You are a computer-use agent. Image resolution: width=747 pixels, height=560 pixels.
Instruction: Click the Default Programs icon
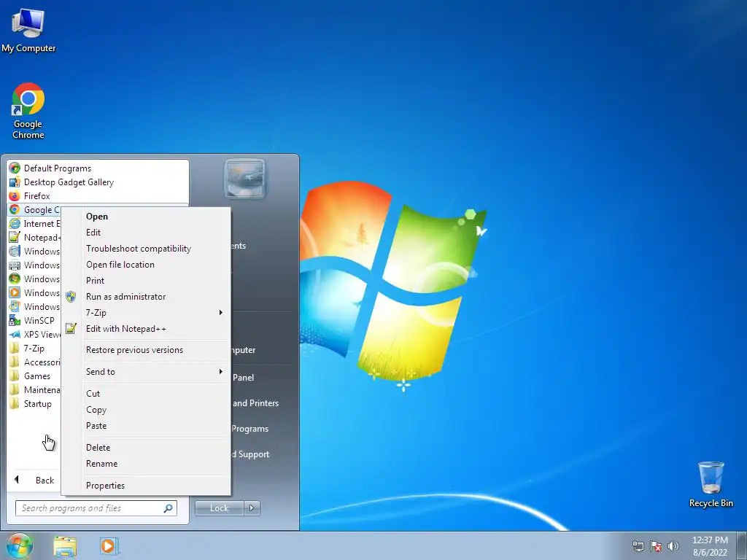15,168
